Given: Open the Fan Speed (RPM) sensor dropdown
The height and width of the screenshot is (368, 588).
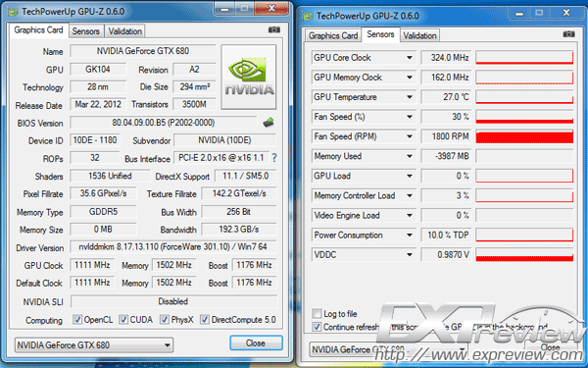Looking at the screenshot, I should tap(410, 136).
